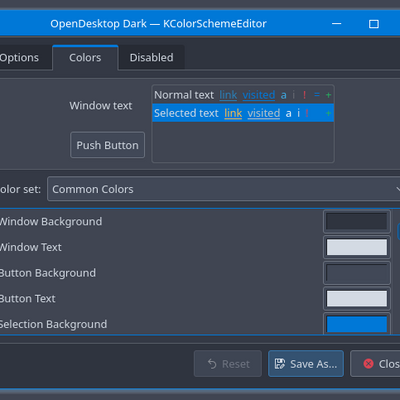
Task: Minimize the KColorSchemeEditor window
Action: coord(337,24)
